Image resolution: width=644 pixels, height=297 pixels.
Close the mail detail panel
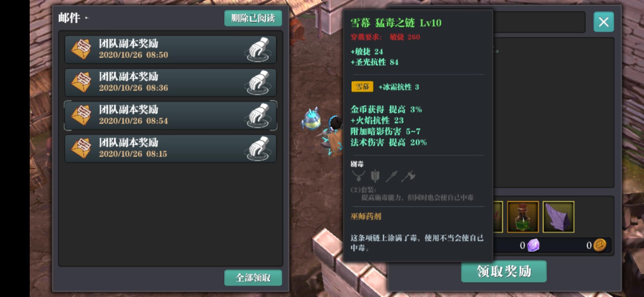tap(604, 22)
